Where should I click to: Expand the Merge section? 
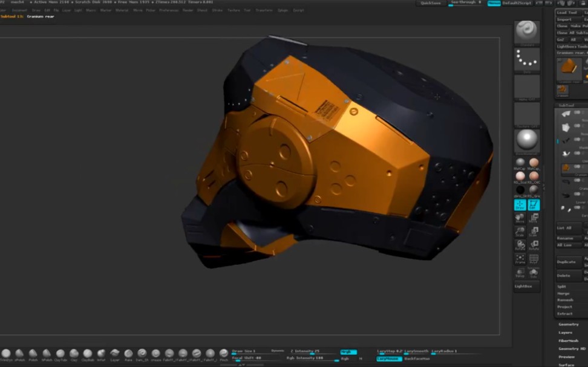(563, 293)
